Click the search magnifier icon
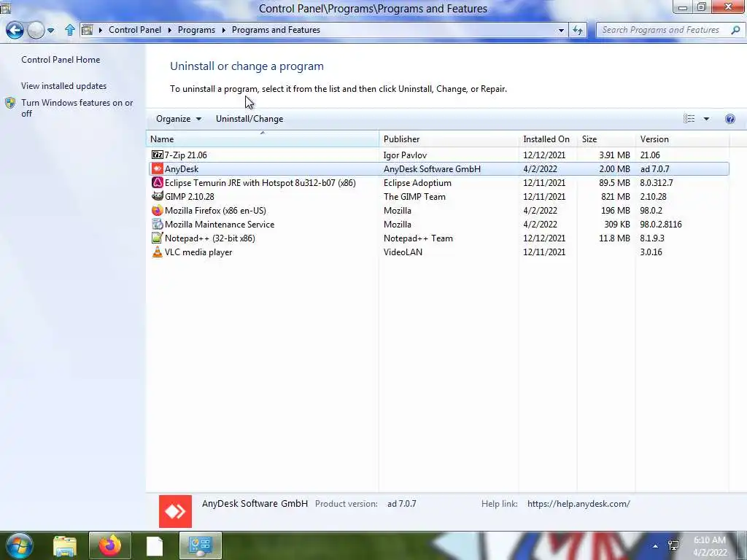 pyautogui.click(x=735, y=30)
